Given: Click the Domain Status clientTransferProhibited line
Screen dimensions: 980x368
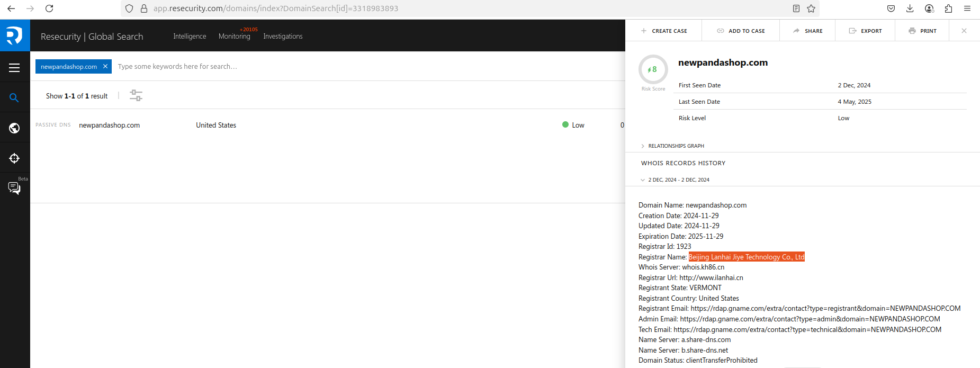Looking at the screenshot, I should [698, 360].
